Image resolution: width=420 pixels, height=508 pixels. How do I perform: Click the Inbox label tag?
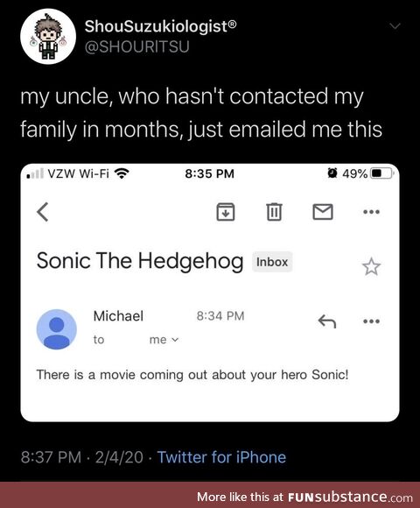[272, 262]
